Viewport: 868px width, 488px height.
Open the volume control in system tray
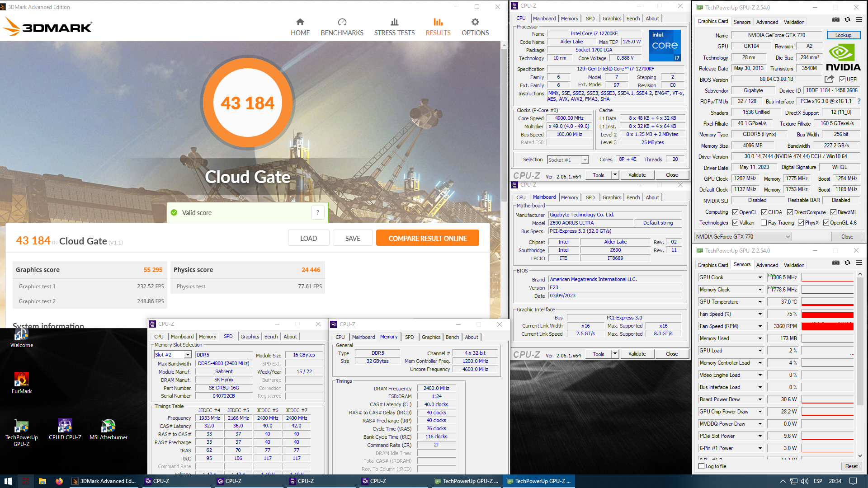click(x=805, y=481)
